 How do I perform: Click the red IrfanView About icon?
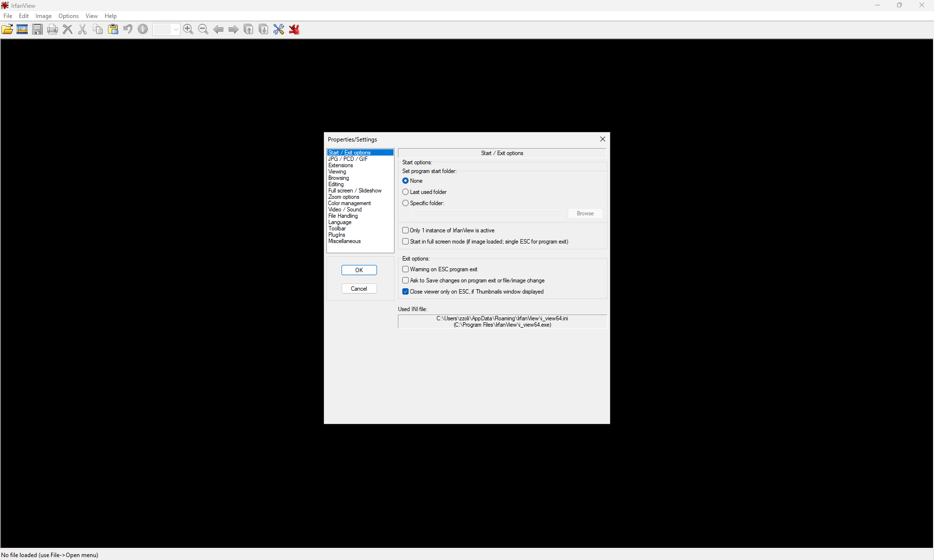pyautogui.click(x=294, y=29)
